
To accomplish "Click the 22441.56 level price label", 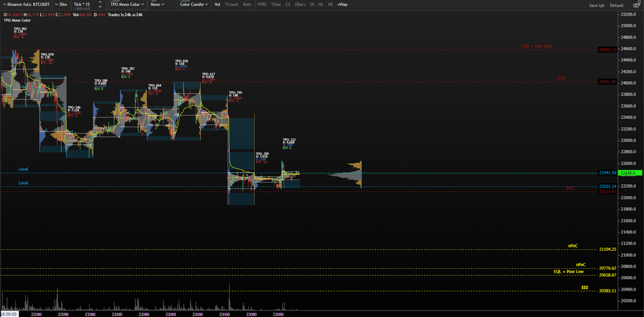I will 607,173.
